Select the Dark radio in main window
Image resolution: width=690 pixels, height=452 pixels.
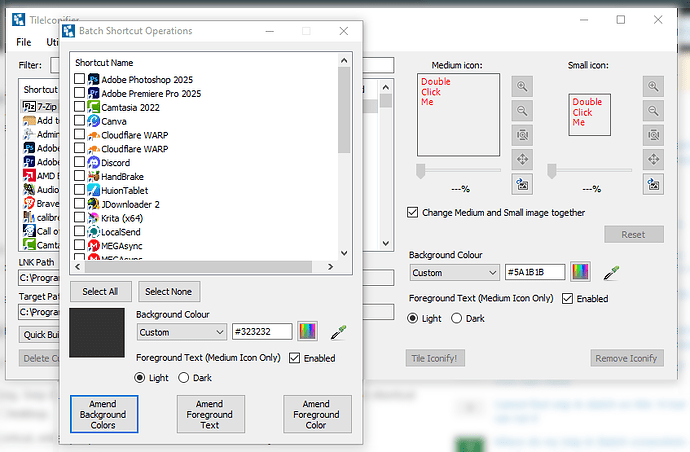click(x=456, y=318)
